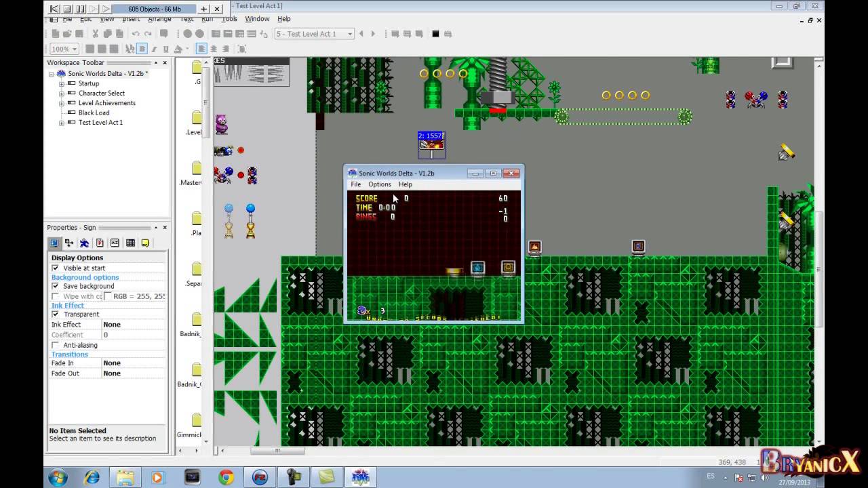
Task: Toggle the 'Transparent' checkbox
Action: (56, 314)
